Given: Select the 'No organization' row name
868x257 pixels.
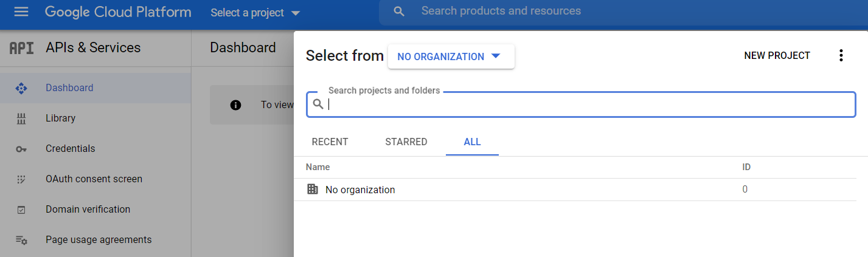Looking at the screenshot, I should (360, 190).
